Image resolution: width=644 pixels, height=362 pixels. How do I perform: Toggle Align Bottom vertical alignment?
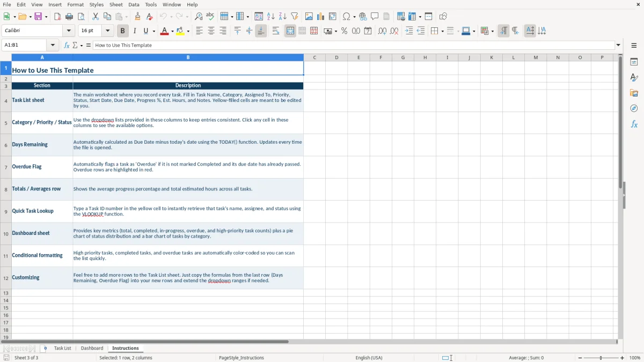coord(261,31)
